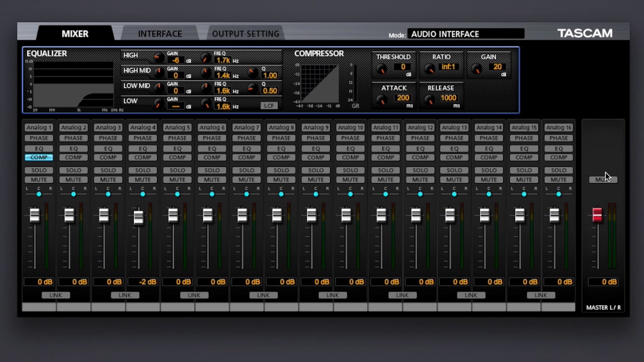Click the equalizer frequency response graph
644x362 pixels.
(x=73, y=84)
